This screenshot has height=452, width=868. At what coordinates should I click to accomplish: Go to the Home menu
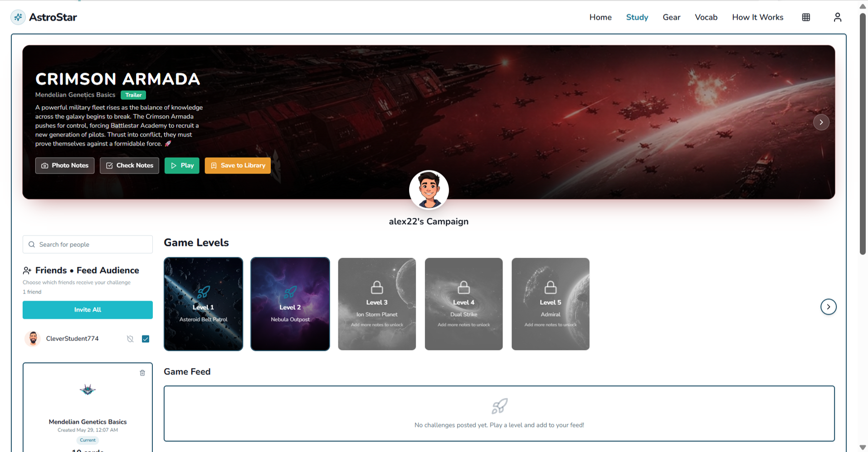[x=600, y=17]
